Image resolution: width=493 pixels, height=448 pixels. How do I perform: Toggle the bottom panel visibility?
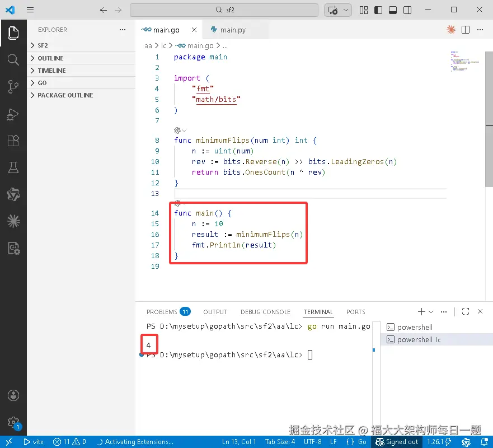click(x=393, y=10)
